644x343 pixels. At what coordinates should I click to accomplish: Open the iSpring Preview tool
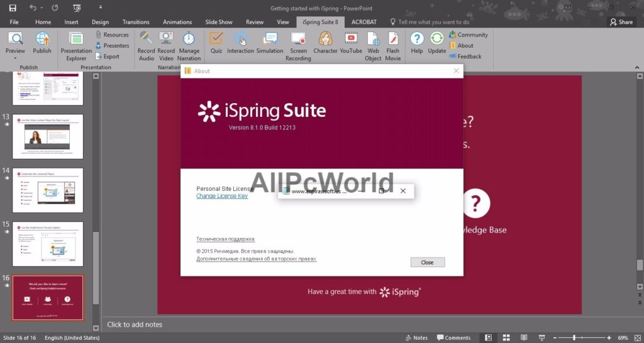pos(15,42)
